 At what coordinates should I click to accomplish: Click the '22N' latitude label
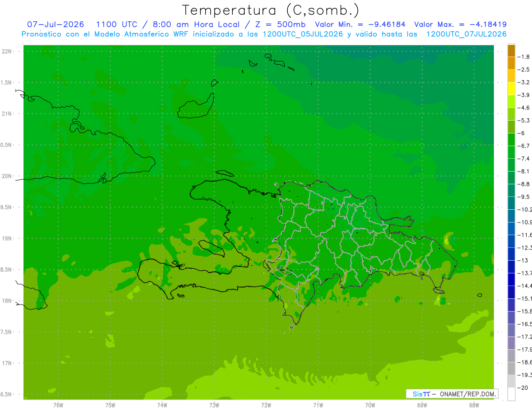point(7,51)
